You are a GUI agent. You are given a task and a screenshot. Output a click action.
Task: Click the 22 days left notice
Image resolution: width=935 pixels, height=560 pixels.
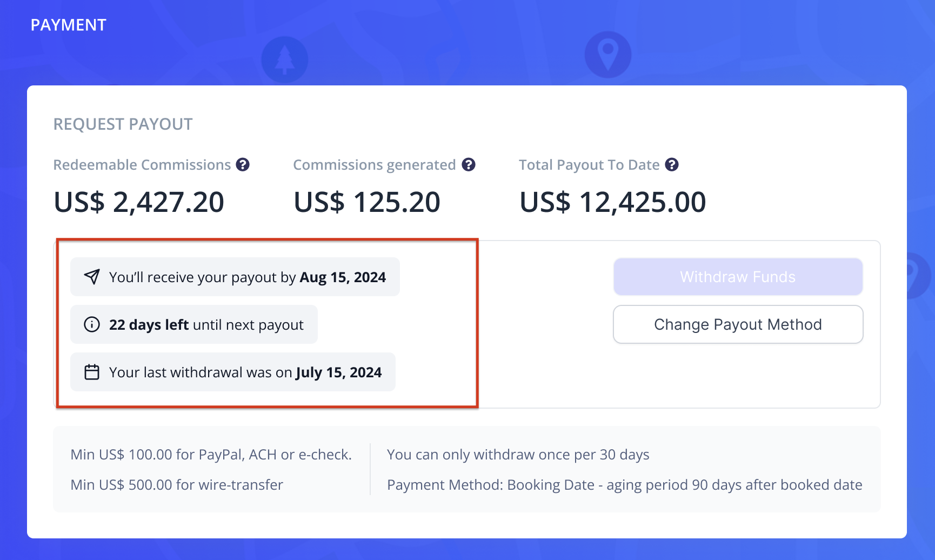(194, 324)
